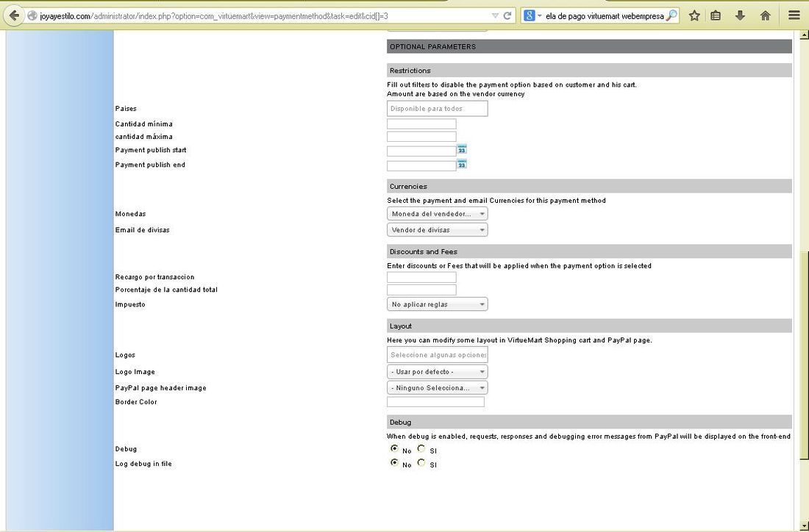
Task: Click the Payment publish start date field
Action: coord(421,151)
